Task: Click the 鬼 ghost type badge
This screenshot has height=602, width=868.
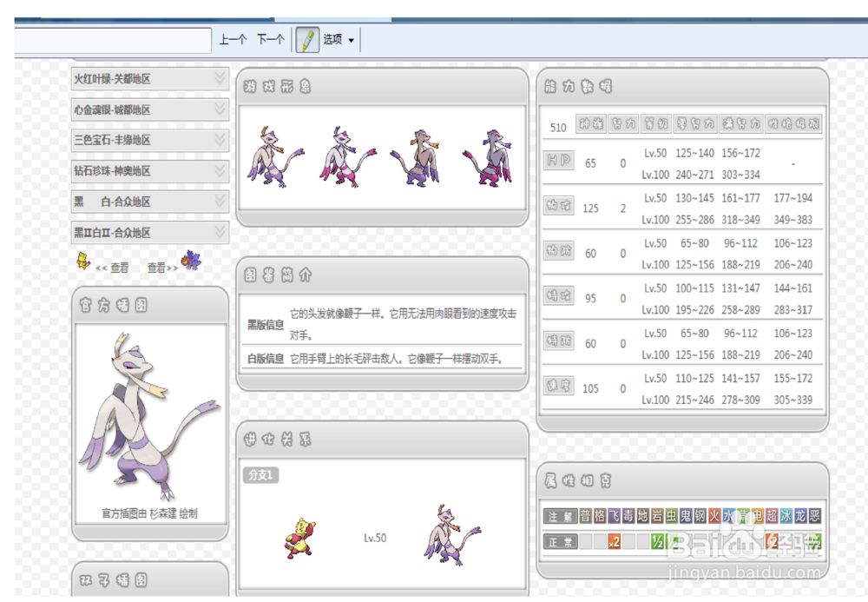Action: point(686,516)
